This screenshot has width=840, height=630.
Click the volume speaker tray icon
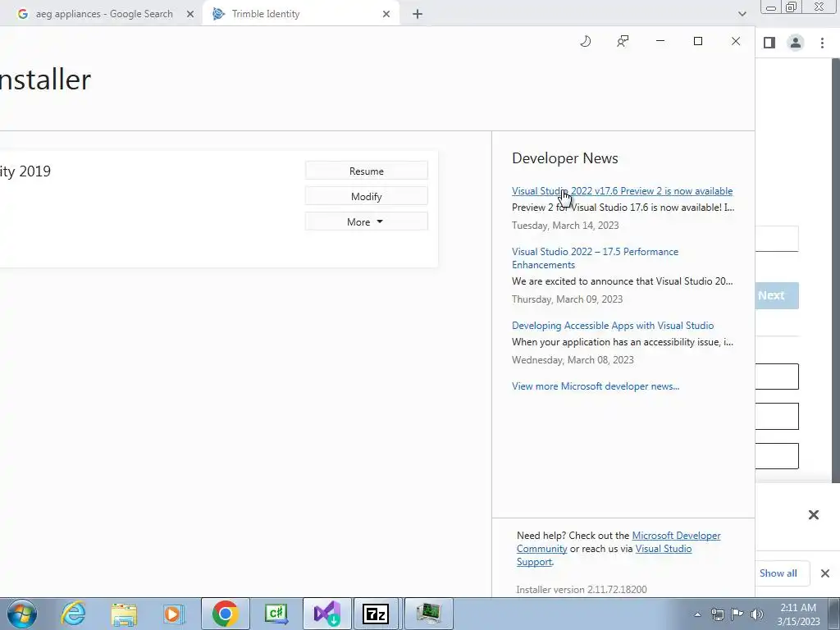756,614
